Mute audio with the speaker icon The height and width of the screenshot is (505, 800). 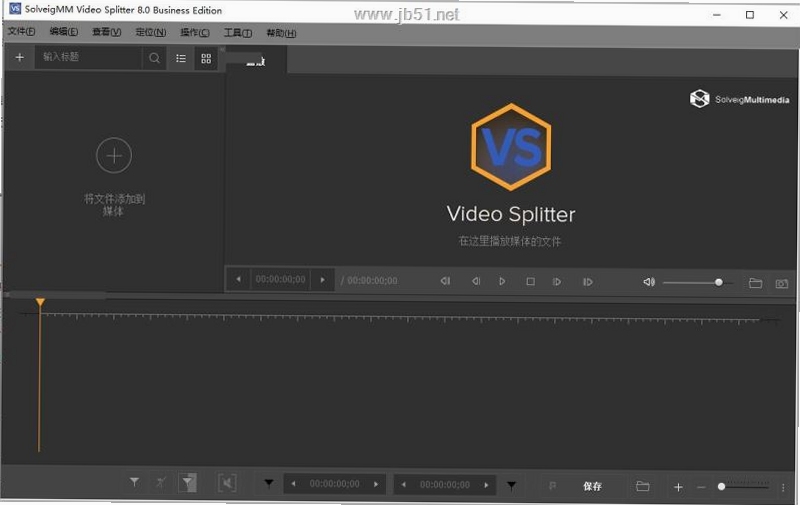[648, 282]
